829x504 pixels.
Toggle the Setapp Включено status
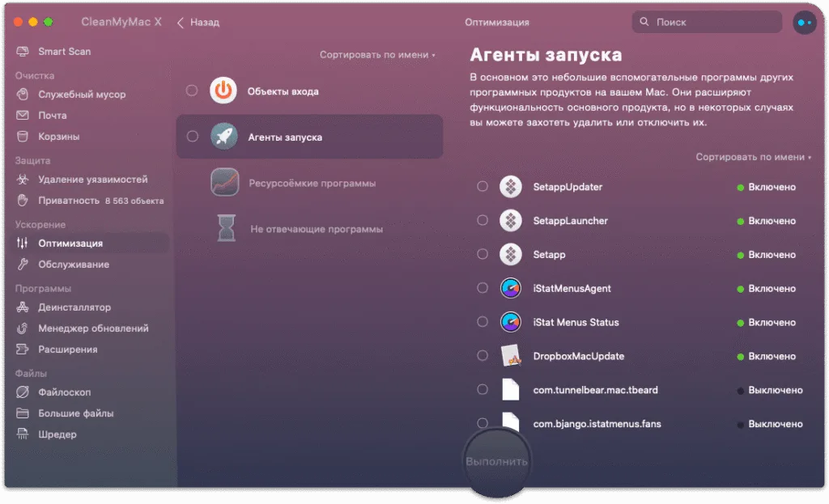coord(766,255)
